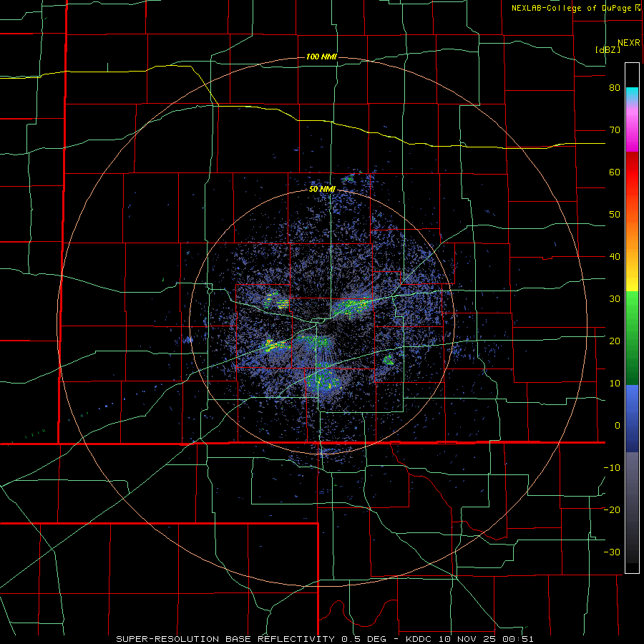Select the 0 value on dBZ scale
644x644 pixels.
point(618,426)
